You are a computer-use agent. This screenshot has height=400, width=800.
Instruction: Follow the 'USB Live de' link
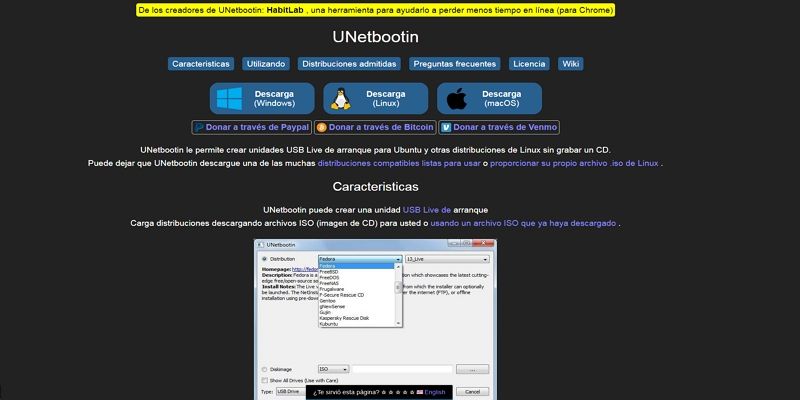427,210
